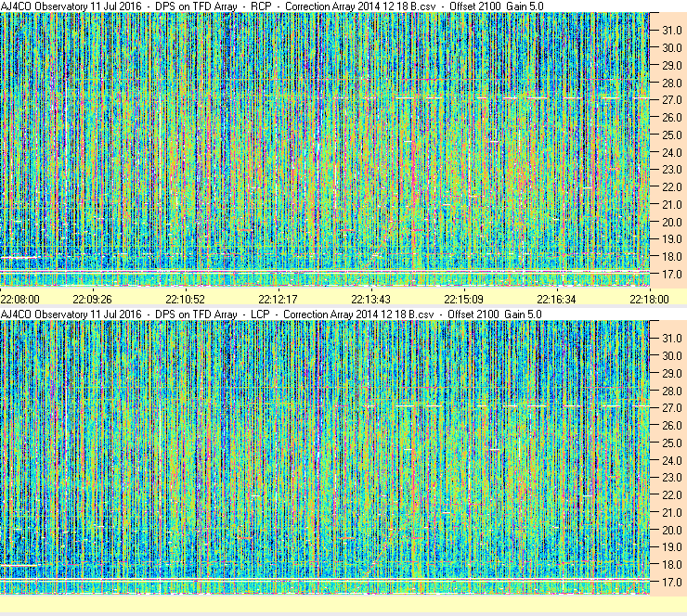Click the 20.0 frequency label on RCP plot
This screenshot has height=616, width=687.
pyautogui.click(x=672, y=222)
